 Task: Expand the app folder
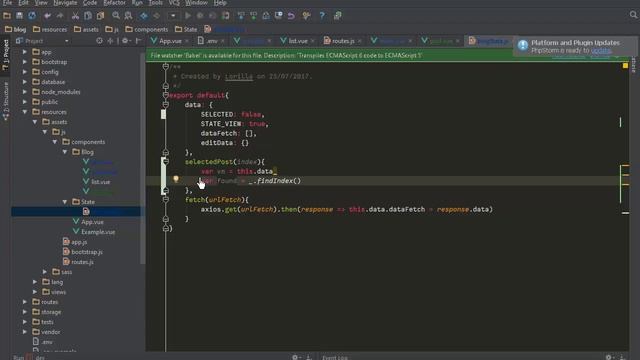point(25,52)
